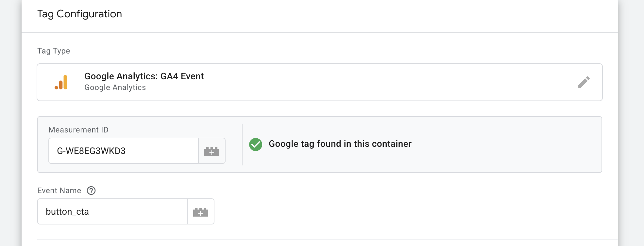Open variable picker beside Event Name field
Image resolution: width=644 pixels, height=246 pixels.
201,212
